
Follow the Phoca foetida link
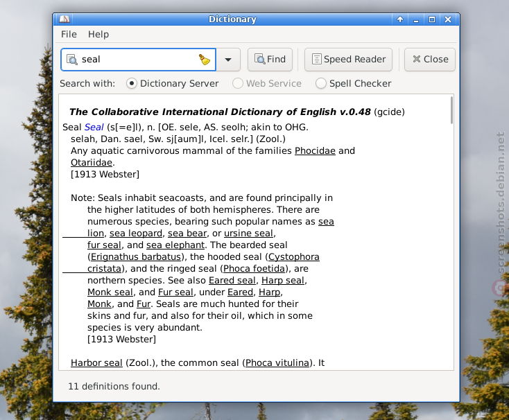click(254, 268)
